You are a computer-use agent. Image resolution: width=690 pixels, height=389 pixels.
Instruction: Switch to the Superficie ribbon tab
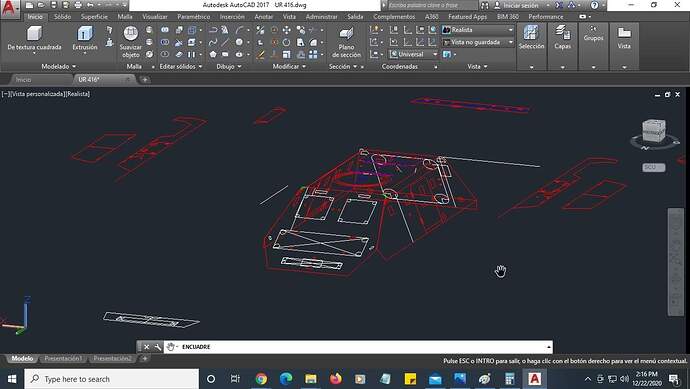click(x=94, y=17)
